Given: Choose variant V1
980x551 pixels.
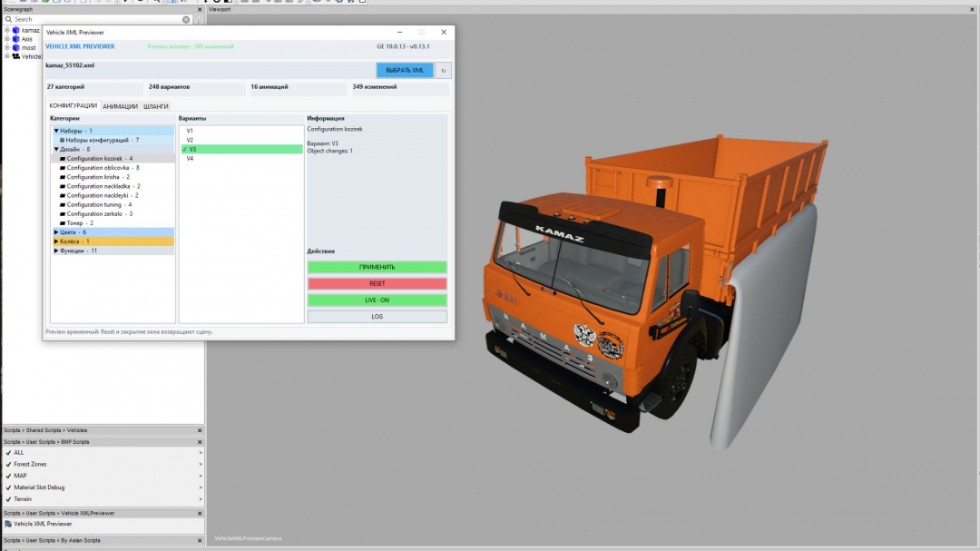Looking at the screenshot, I should pyautogui.click(x=241, y=131).
